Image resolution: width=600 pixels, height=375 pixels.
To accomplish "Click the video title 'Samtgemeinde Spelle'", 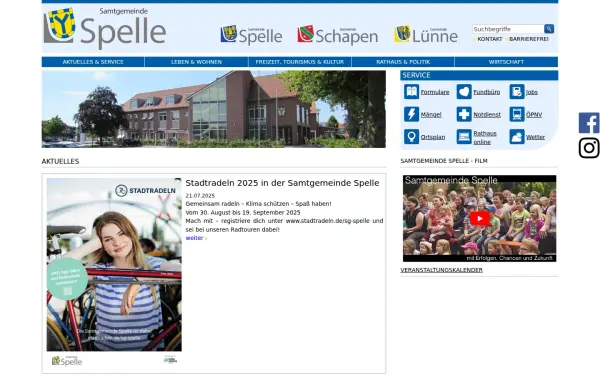I will click(451, 180).
